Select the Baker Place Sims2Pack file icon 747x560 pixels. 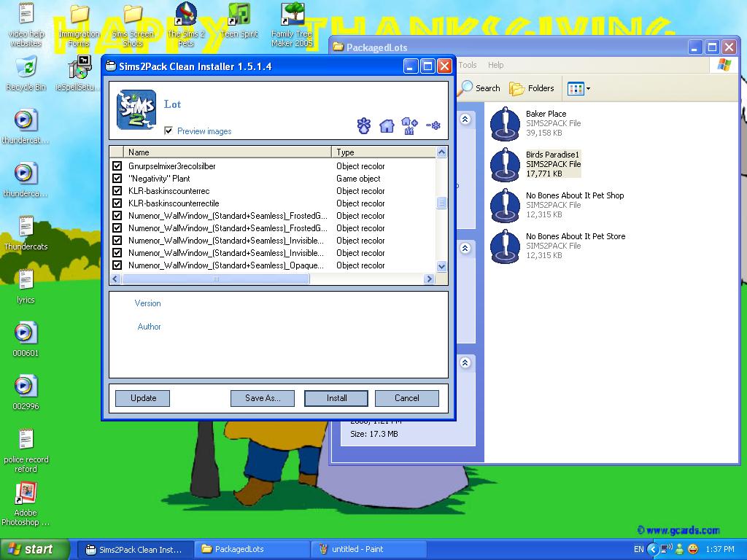505,124
